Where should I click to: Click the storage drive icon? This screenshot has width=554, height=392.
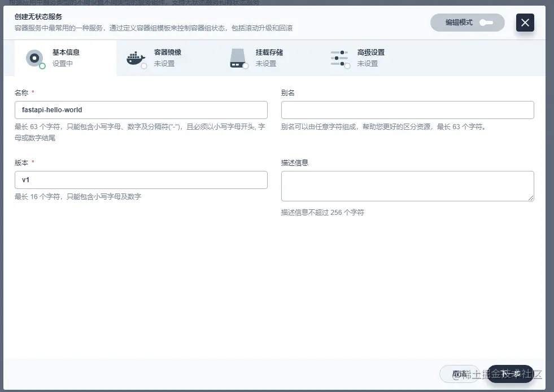click(x=238, y=58)
